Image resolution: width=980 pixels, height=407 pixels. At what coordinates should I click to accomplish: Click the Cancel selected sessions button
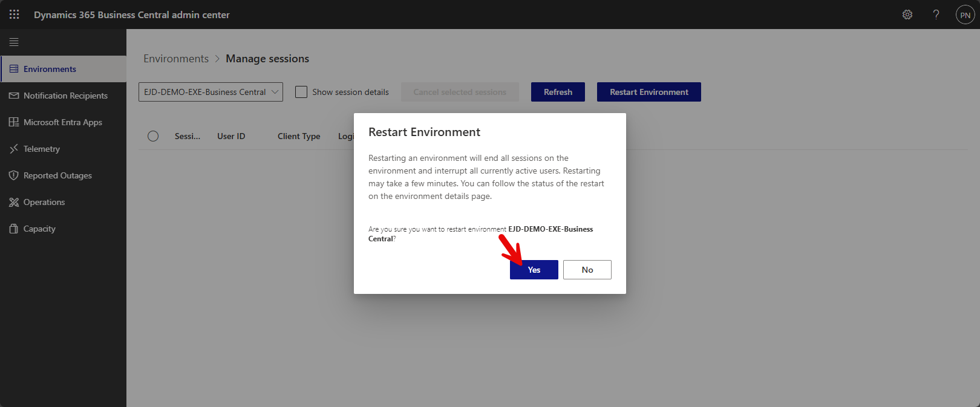tap(460, 92)
